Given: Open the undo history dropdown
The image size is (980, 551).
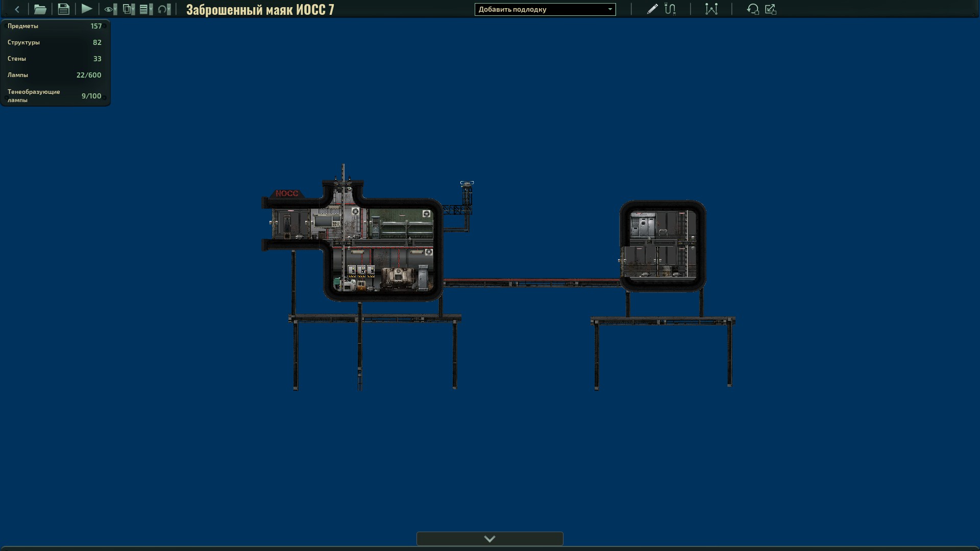Looking at the screenshot, I should [x=164, y=9].
